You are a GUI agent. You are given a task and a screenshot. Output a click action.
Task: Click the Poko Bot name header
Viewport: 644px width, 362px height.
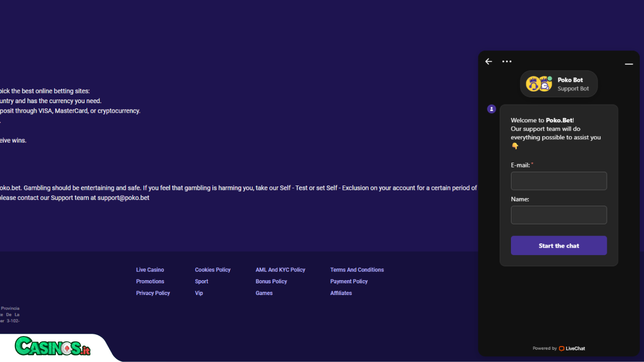click(570, 80)
